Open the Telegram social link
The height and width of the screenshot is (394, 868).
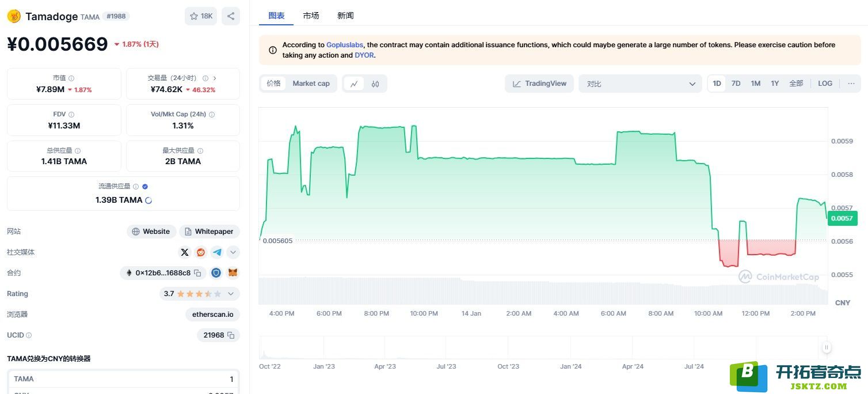pyautogui.click(x=216, y=252)
